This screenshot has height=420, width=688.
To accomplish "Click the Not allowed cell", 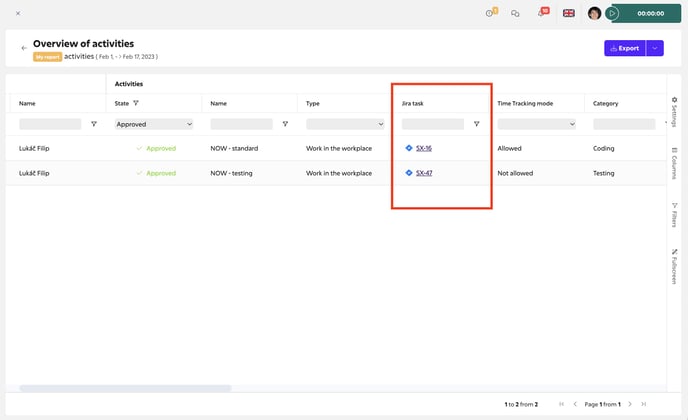I will coord(515,173).
